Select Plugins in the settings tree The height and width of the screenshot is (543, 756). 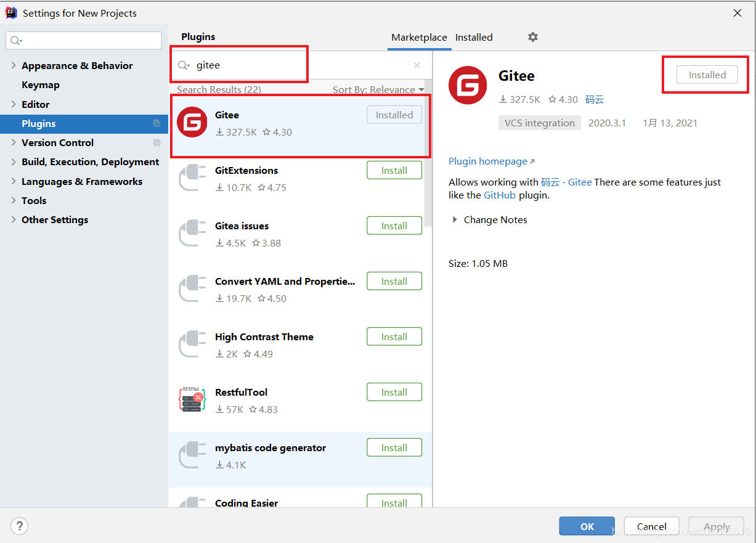[x=84, y=123]
